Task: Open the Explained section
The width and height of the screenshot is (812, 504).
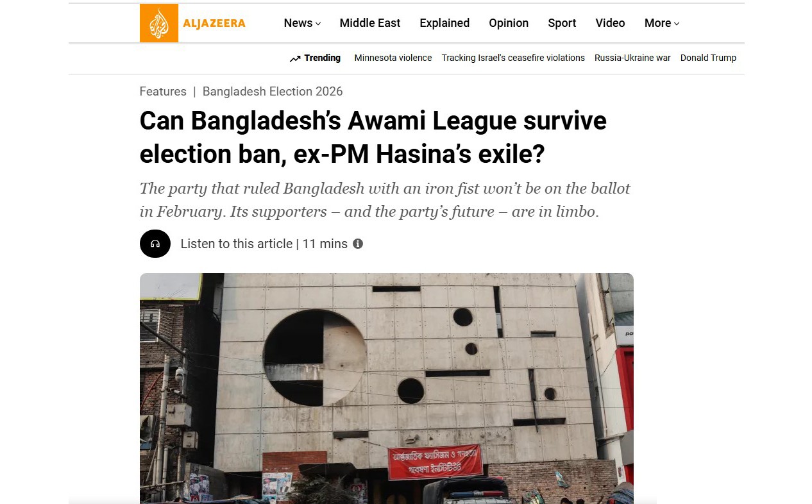Action: (444, 23)
